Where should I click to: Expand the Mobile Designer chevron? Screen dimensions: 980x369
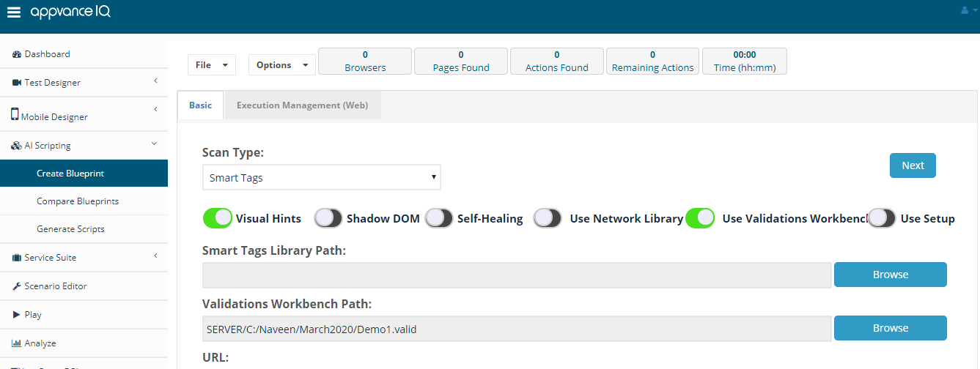point(155,109)
